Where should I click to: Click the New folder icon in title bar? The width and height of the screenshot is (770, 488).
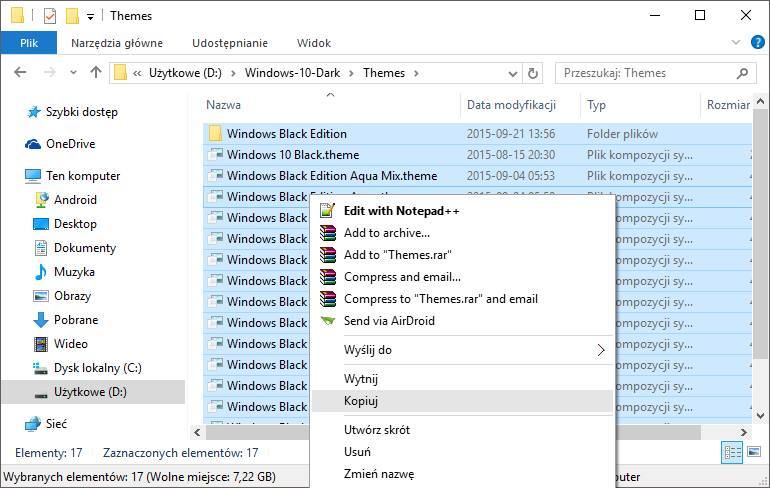72,16
